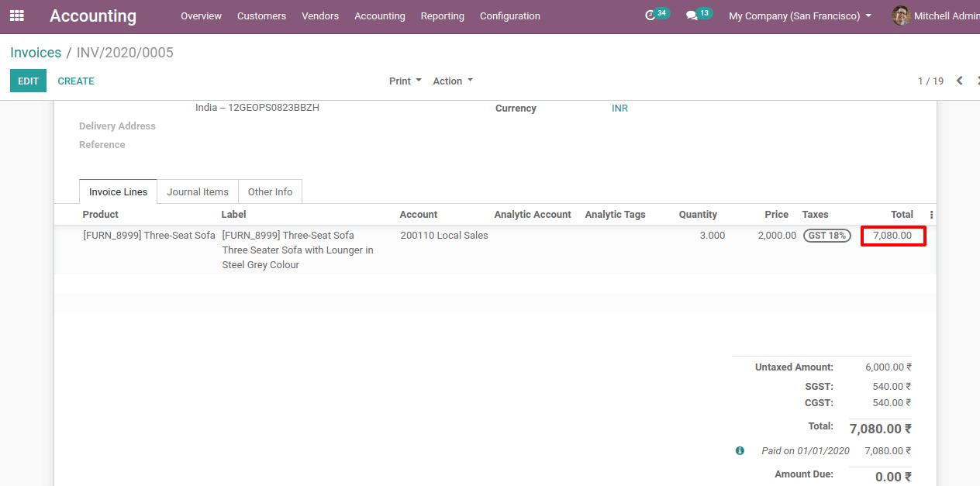Go back to Invoices breadcrumb

click(36, 53)
